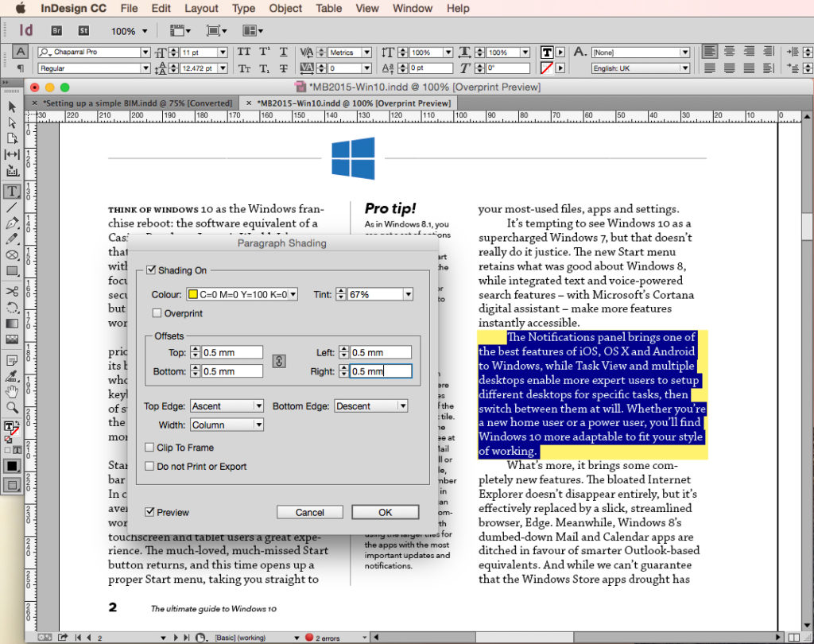The height and width of the screenshot is (644, 814).
Task: Click the yellow Colour swatch in the dialog
Action: click(194, 294)
